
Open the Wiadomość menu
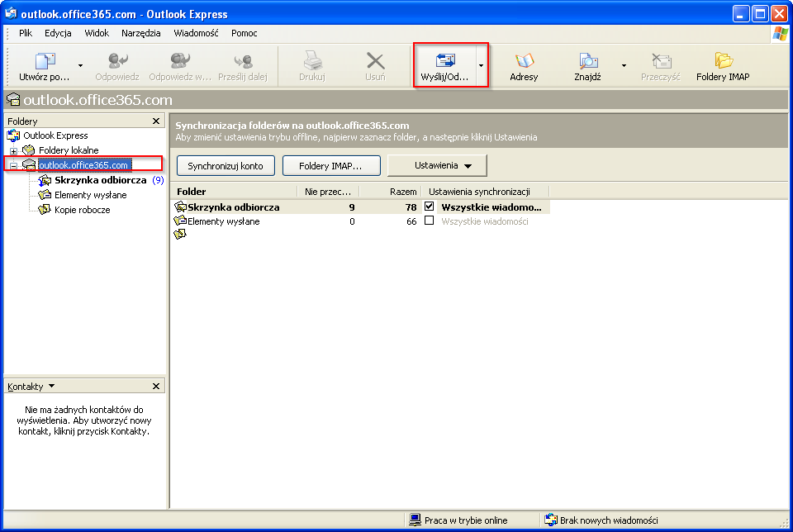(x=197, y=33)
